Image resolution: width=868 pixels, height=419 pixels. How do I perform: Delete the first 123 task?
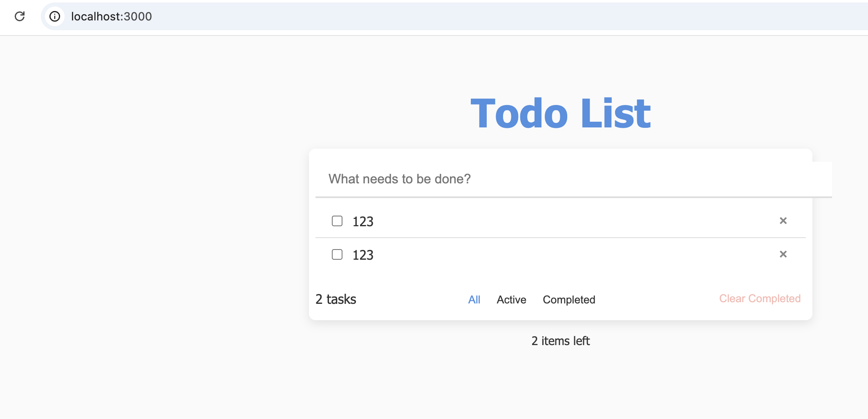point(783,221)
